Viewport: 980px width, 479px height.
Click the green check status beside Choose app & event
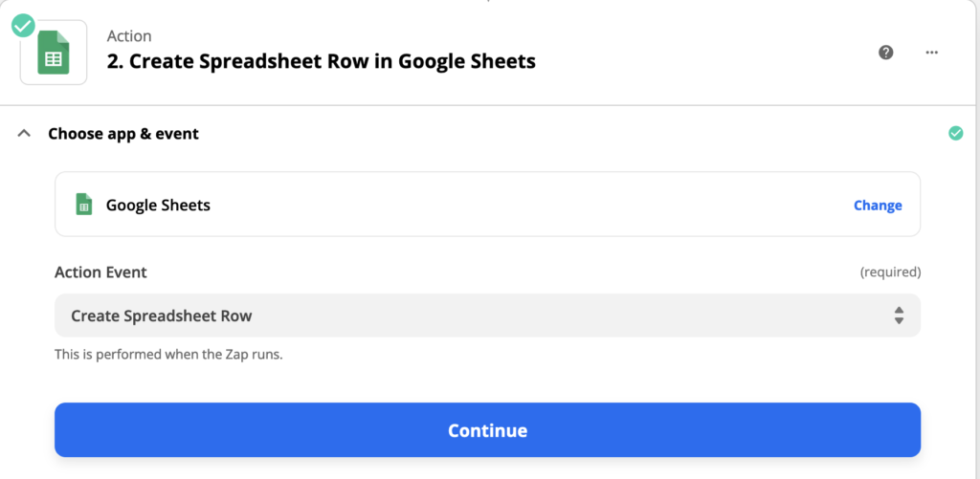point(956,133)
